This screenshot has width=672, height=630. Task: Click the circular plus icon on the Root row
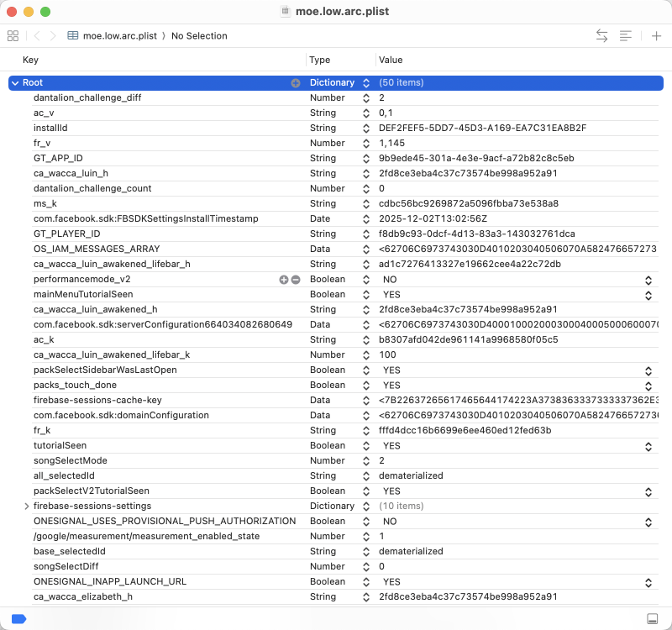pos(296,82)
